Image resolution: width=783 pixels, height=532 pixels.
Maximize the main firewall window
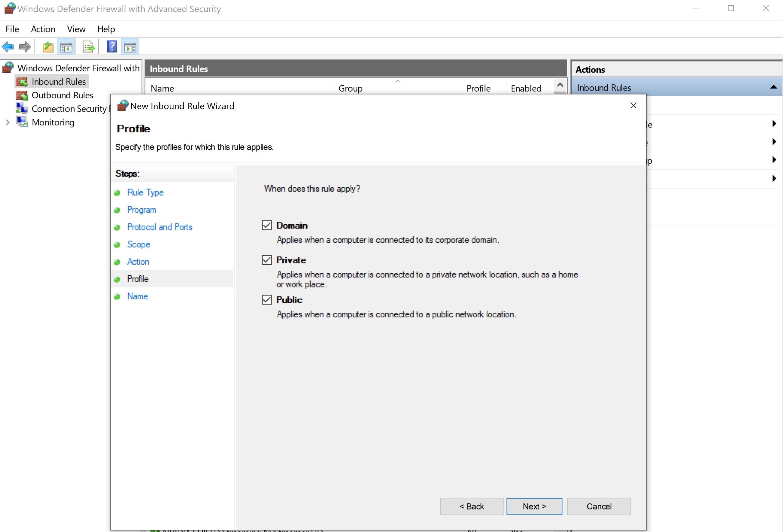(x=731, y=8)
